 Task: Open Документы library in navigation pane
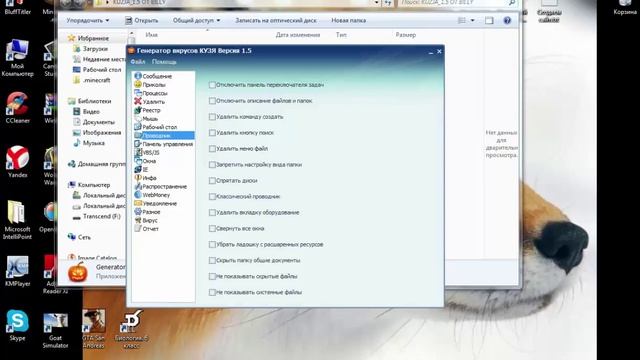94,122
